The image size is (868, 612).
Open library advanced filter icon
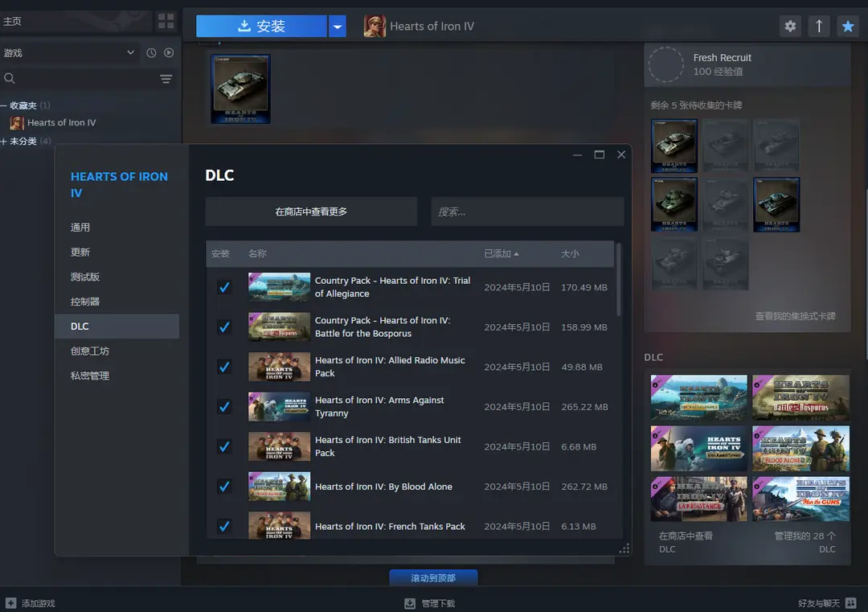point(166,79)
